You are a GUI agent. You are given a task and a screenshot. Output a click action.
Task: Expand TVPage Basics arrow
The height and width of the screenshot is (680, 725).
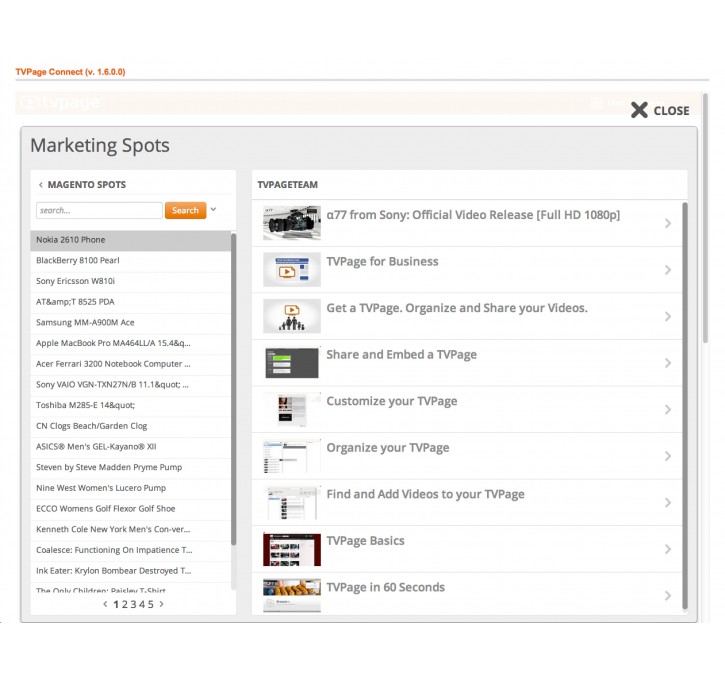click(x=668, y=549)
